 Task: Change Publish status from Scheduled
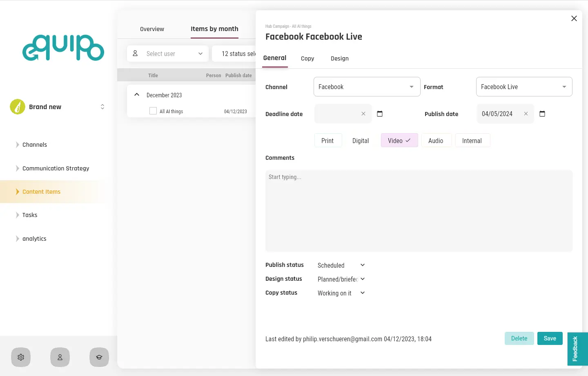click(341, 265)
